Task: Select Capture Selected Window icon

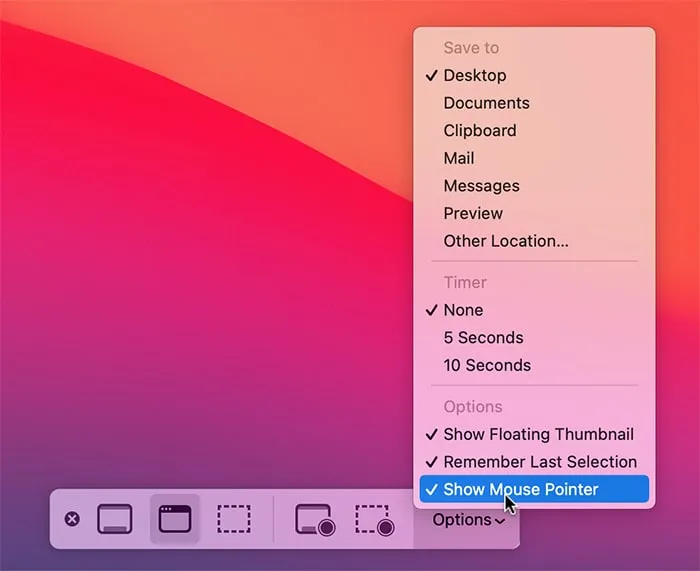Action: [x=174, y=519]
